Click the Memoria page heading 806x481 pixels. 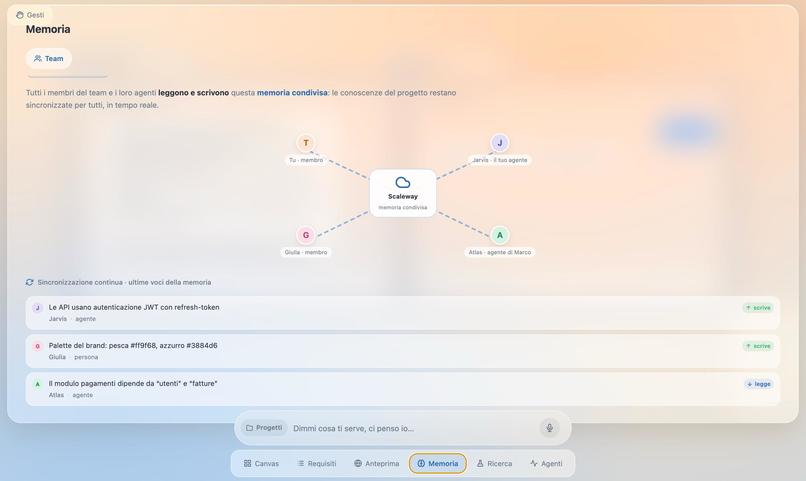(48, 29)
